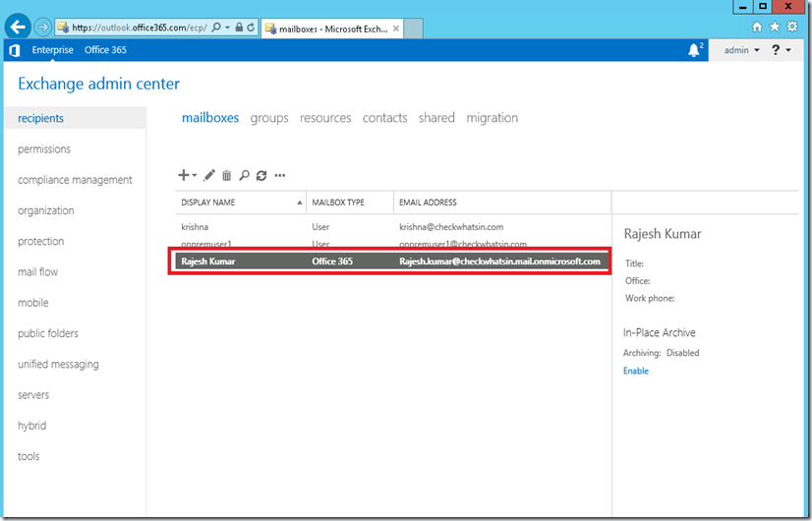Select the onpremuser1 mailbox row
812x521 pixels.
pyautogui.click(x=393, y=243)
